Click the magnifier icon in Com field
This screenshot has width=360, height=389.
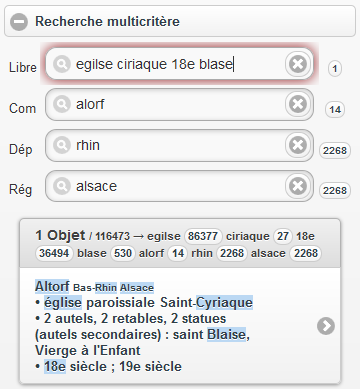pyautogui.click(x=62, y=104)
